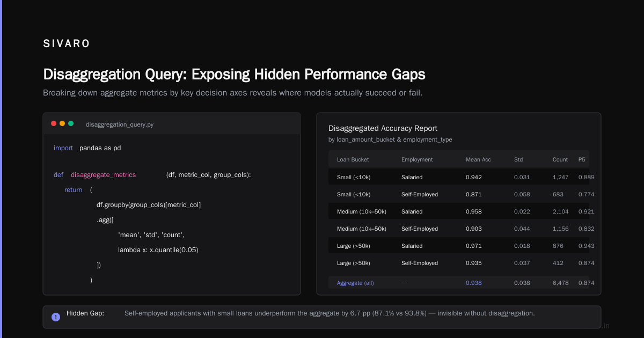Click the exclamation info icon beside Hidden Gap
This screenshot has height=338, width=644.
[56, 317]
